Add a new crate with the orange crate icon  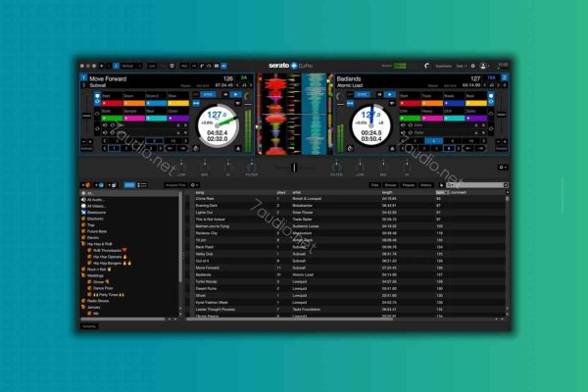pos(86,185)
